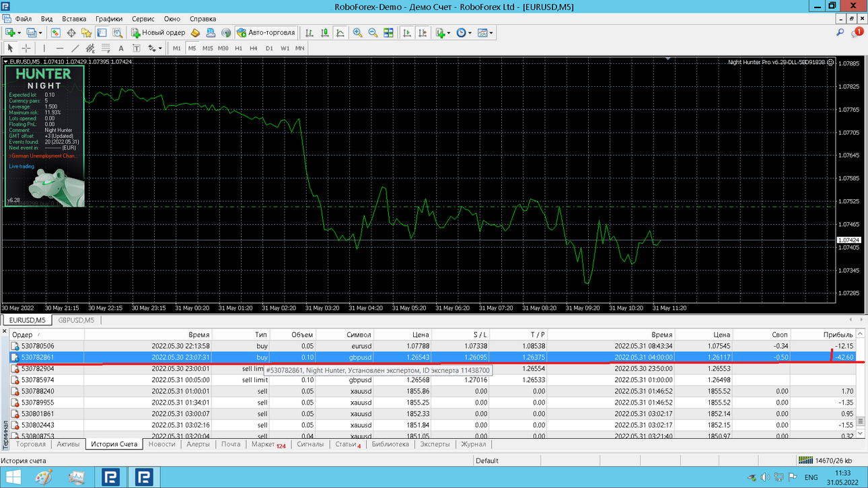Viewport: 868px width, 488px height.
Task: Toggle the H1 timeframe button
Action: click(x=239, y=48)
